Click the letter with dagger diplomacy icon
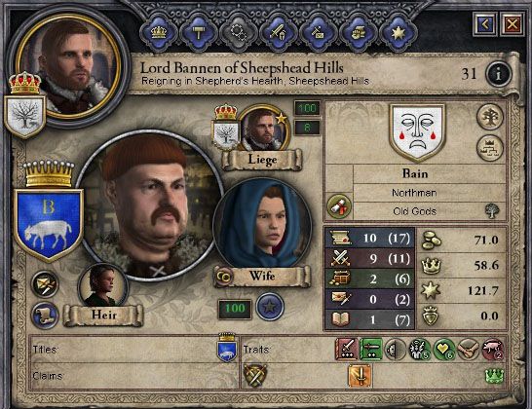Screen dimensions: 532x409 pyautogui.click(x=45, y=284)
